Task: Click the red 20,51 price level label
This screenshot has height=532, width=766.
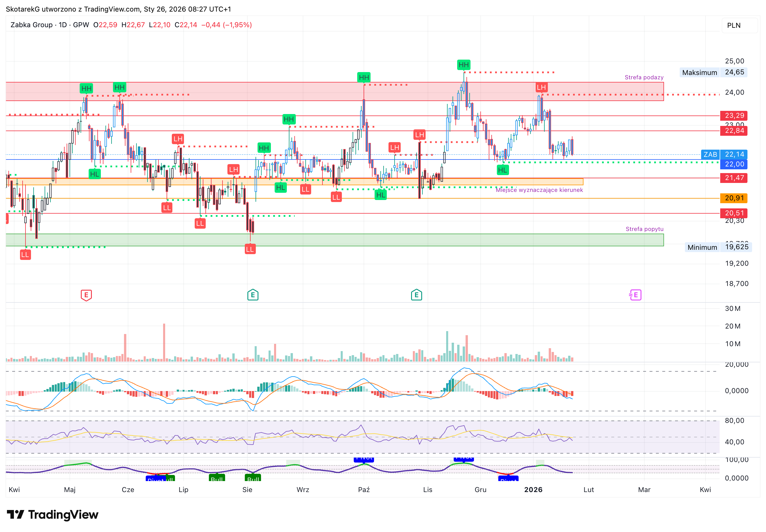Action: [734, 213]
